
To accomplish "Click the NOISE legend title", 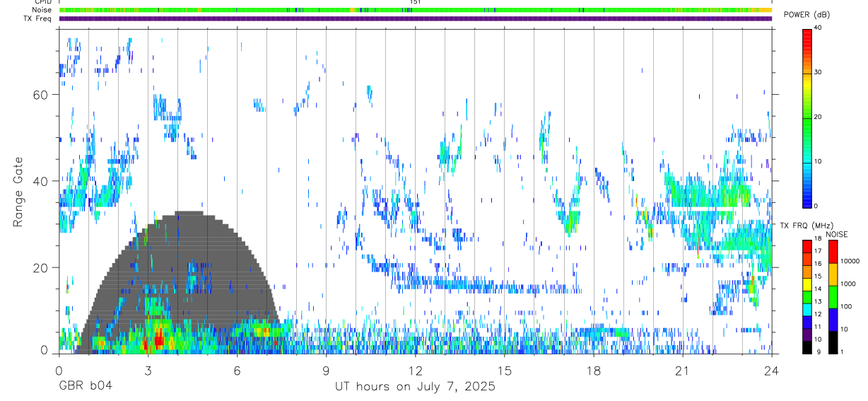I will [x=838, y=234].
